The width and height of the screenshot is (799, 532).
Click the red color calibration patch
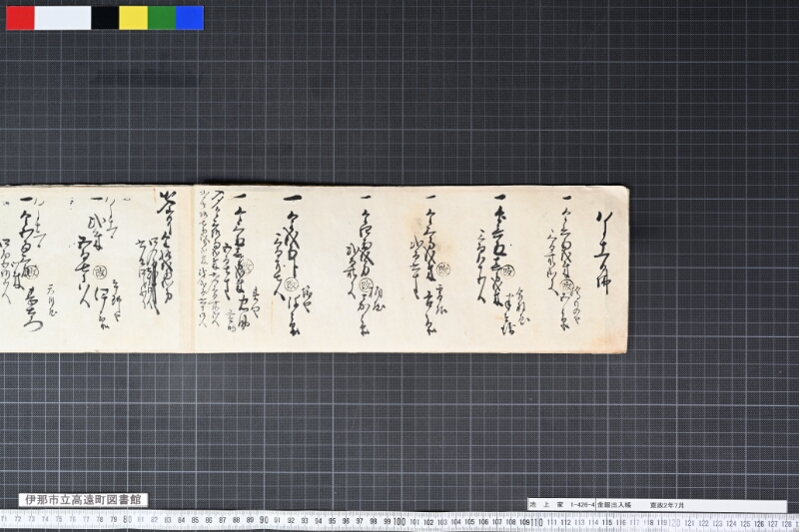tap(20, 18)
